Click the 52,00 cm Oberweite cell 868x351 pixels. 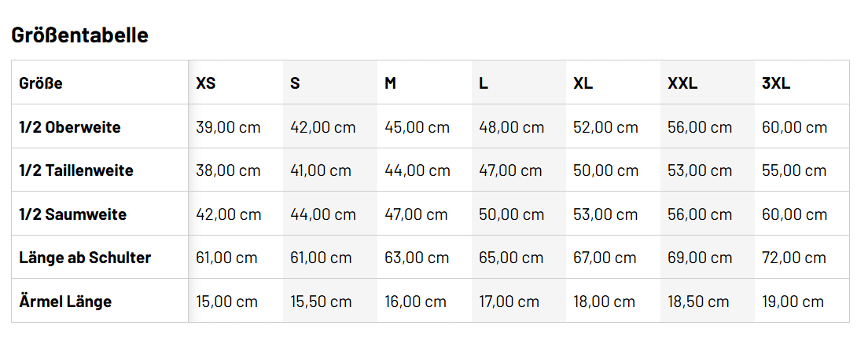[x=606, y=127]
